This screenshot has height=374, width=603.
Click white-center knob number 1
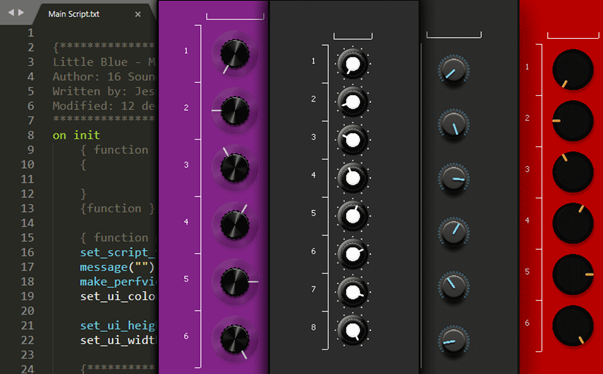point(353,64)
